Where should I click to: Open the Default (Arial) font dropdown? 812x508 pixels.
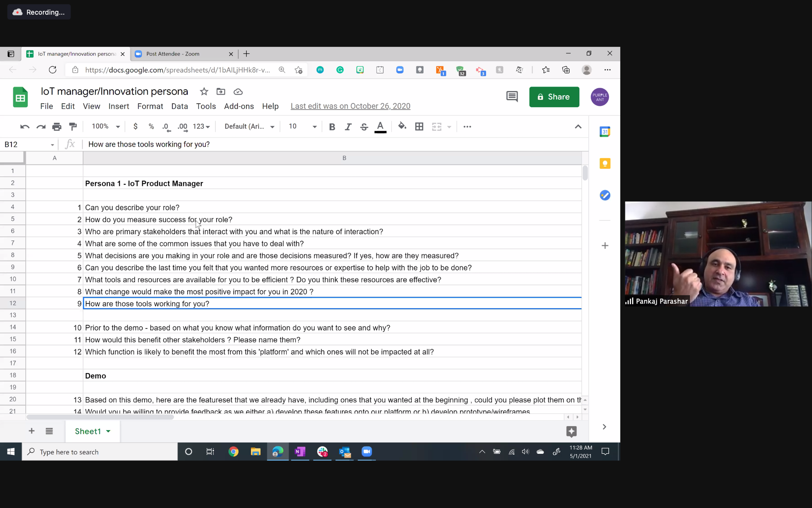pos(249,127)
